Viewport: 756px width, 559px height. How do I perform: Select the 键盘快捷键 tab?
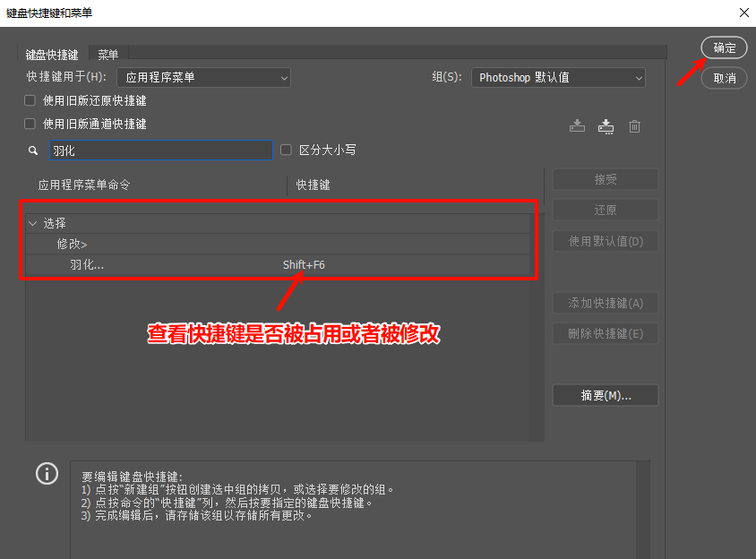tap(52, 54)
